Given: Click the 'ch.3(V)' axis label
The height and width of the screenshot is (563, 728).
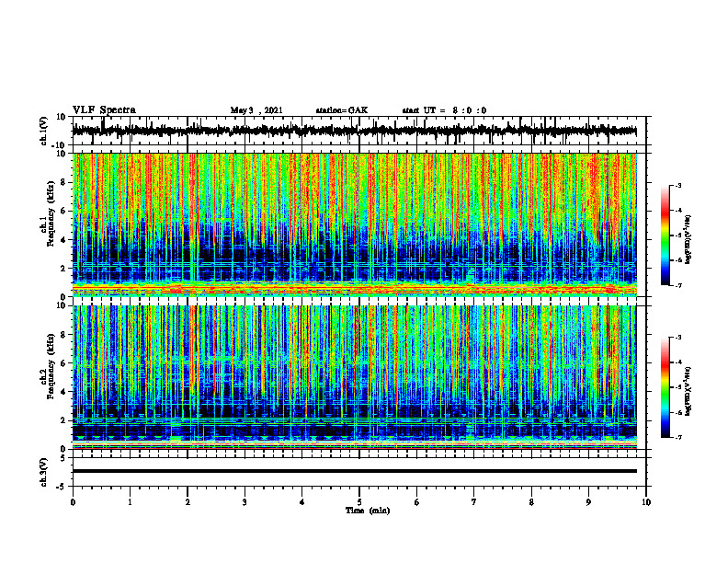Looking at the screenshot, I should (x=44, y=472).
